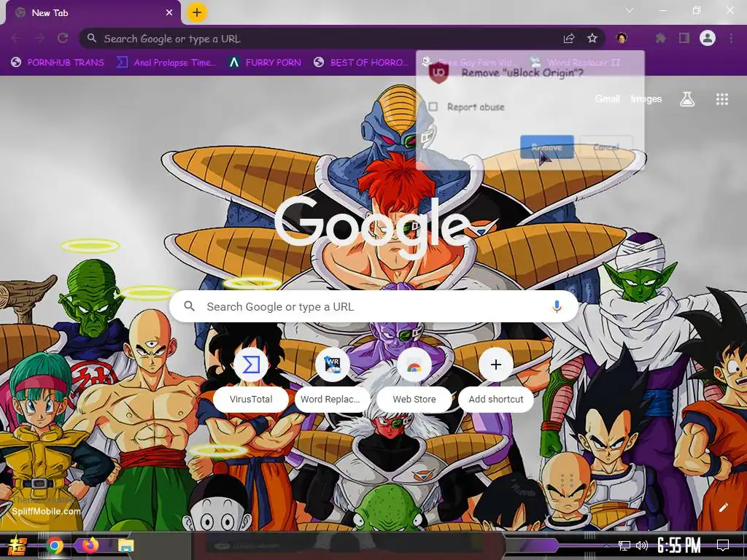Switch to Chrome in taskbar
747x560 pixels.
[x=54, y=545]
